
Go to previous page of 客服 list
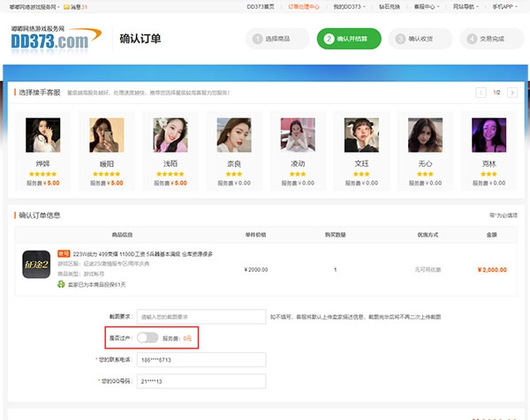coord(481,93)
